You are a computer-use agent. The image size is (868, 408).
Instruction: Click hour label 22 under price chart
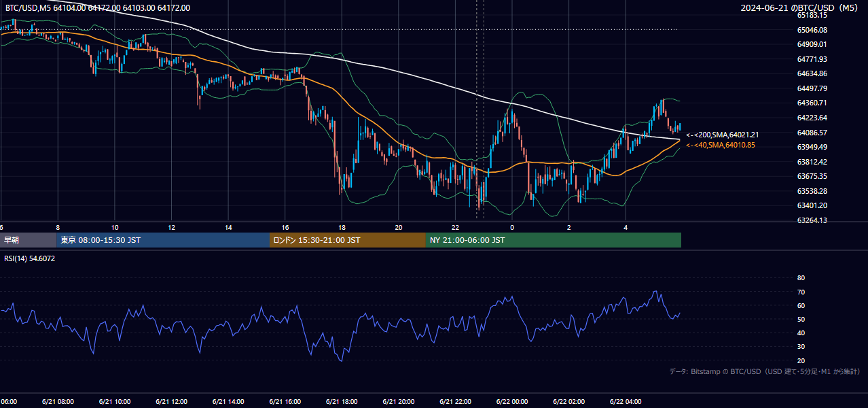pyautogui.click(x=455, y=227)
